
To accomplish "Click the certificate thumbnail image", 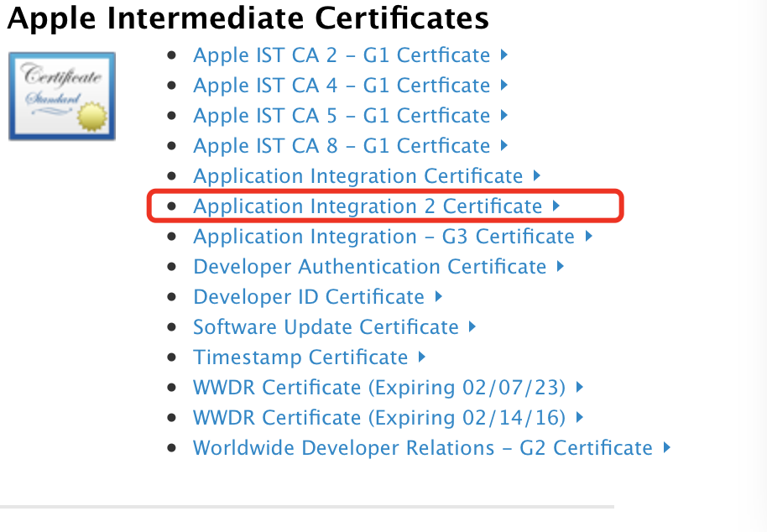I will (62, 96).
